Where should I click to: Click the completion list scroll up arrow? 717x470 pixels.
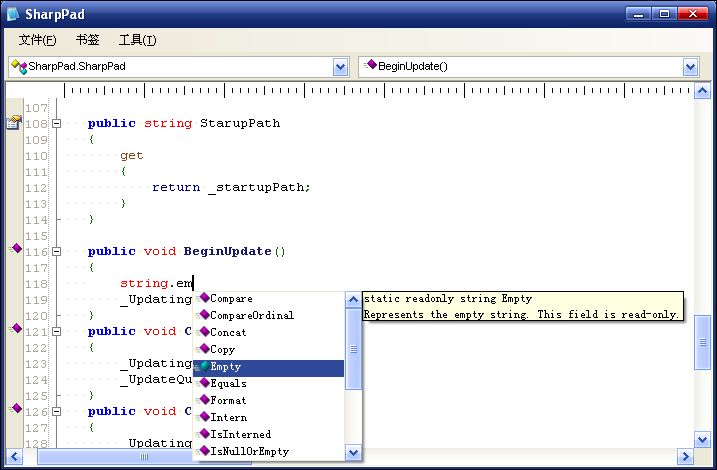(353, 300)
